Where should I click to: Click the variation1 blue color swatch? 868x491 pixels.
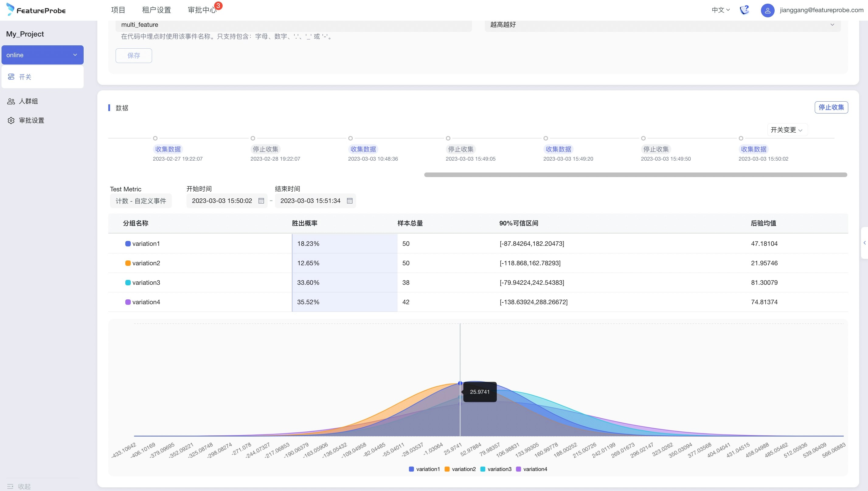coord(128,243)
